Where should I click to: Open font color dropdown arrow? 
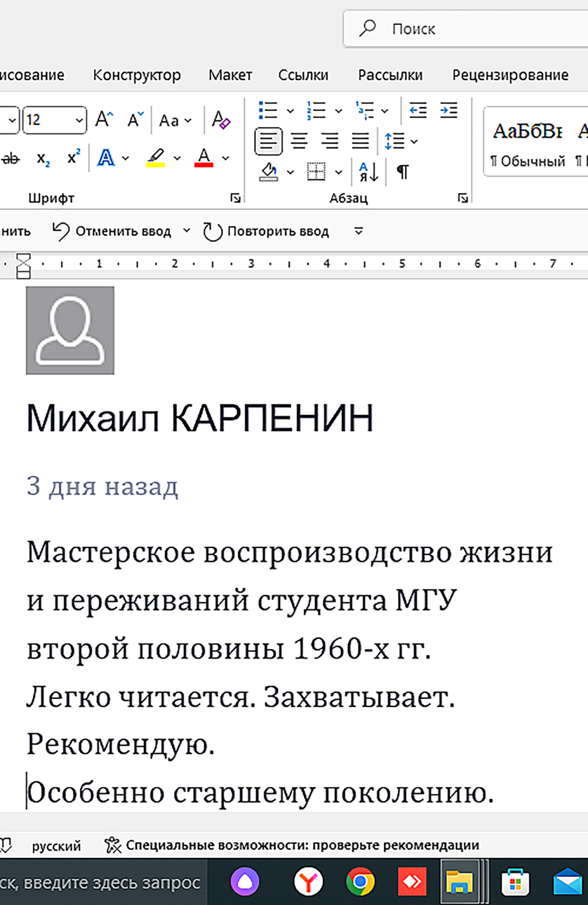(x=225, y=158)
